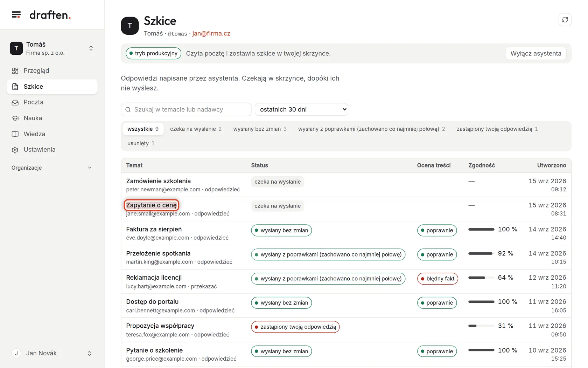
Task: Click the Szukaj w temacie search field
Action: 186,109
